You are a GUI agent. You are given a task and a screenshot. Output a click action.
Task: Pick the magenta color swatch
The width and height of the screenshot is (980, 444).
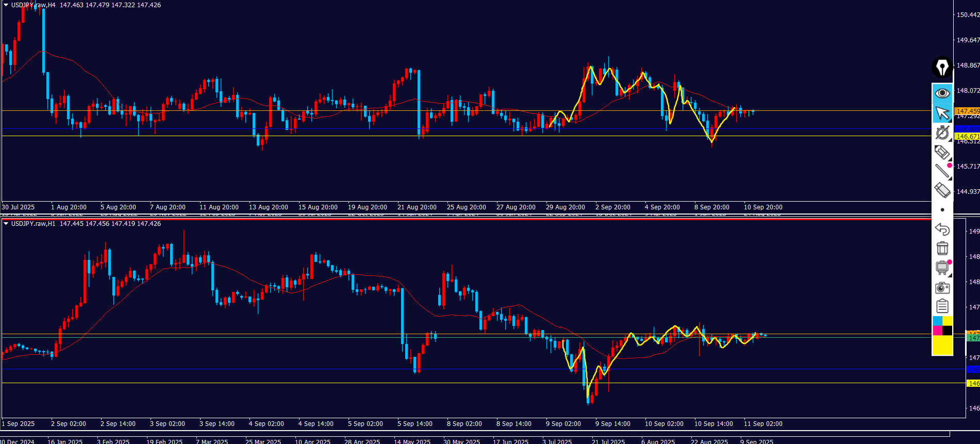tap(937, 331)
